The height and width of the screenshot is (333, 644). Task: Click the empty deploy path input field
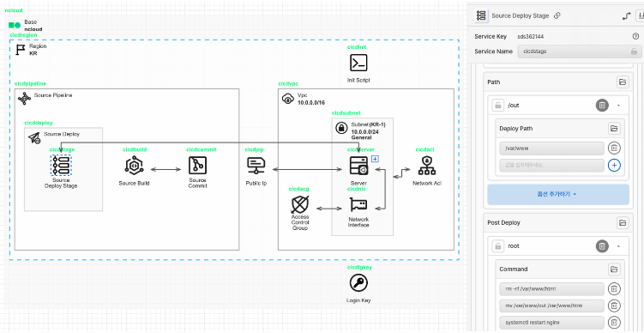[552, 166]
